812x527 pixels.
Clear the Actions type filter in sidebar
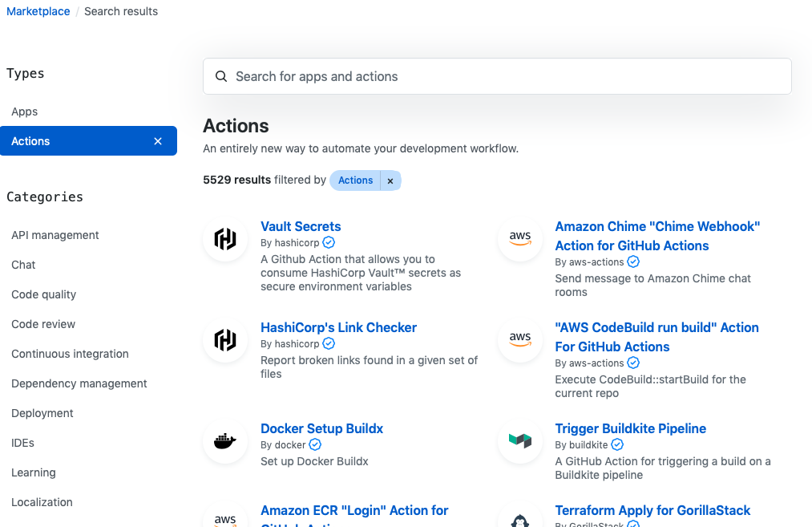[158, 141]
